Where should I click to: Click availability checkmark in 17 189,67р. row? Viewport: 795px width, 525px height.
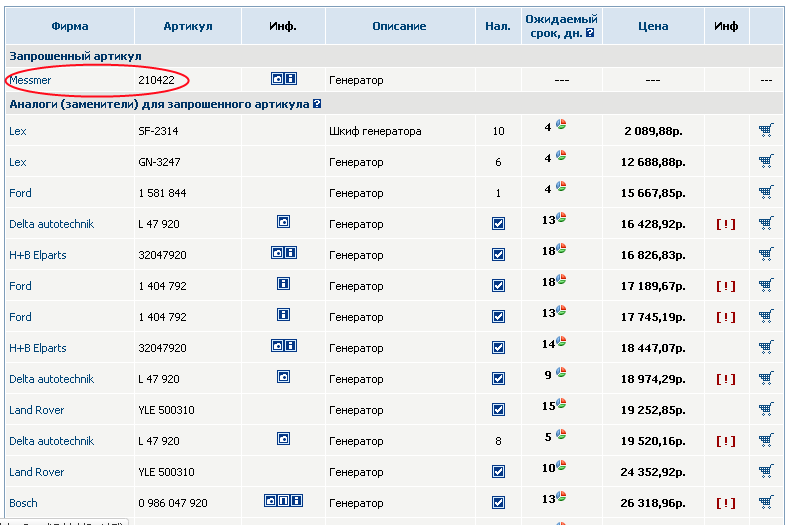[x=498, y=286]
